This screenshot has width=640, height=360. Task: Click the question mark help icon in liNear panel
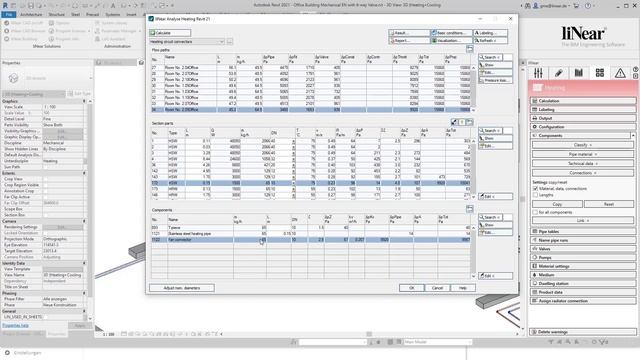(x=636, y=70)
